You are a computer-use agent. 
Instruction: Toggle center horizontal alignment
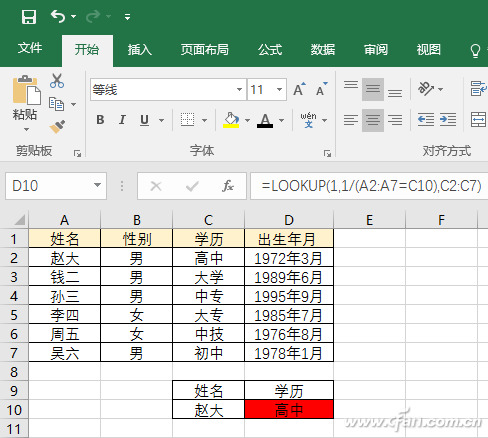[373, 120]
